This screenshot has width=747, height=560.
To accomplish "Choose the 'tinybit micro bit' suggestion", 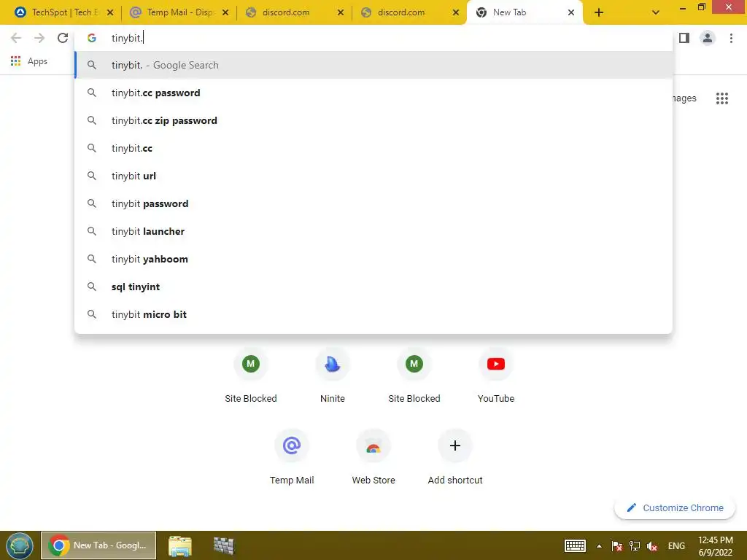I will click(x=373, y=314).
